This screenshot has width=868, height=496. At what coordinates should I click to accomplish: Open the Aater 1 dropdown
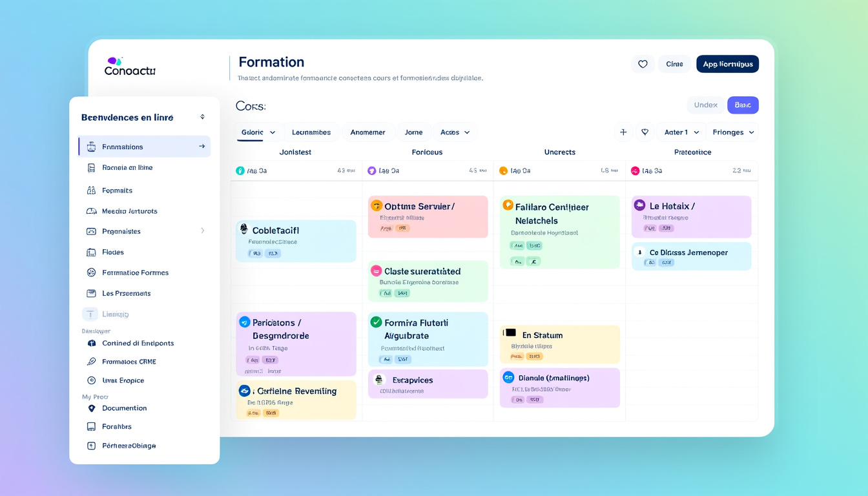(x=681, y=132)
